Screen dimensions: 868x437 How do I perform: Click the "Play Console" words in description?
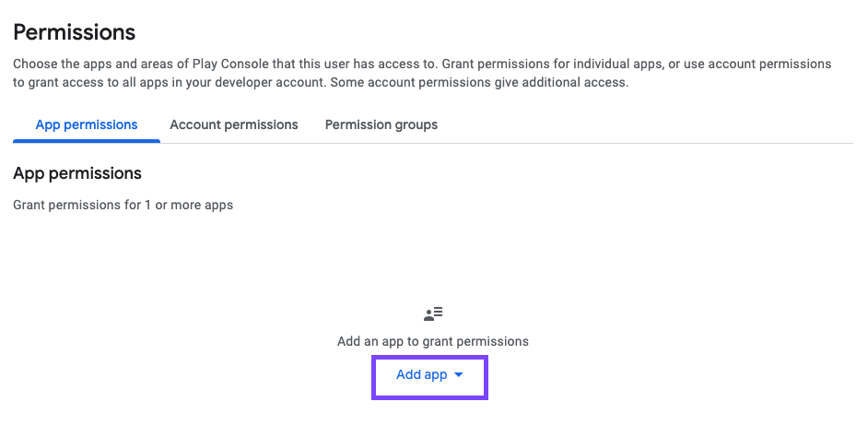228,64
